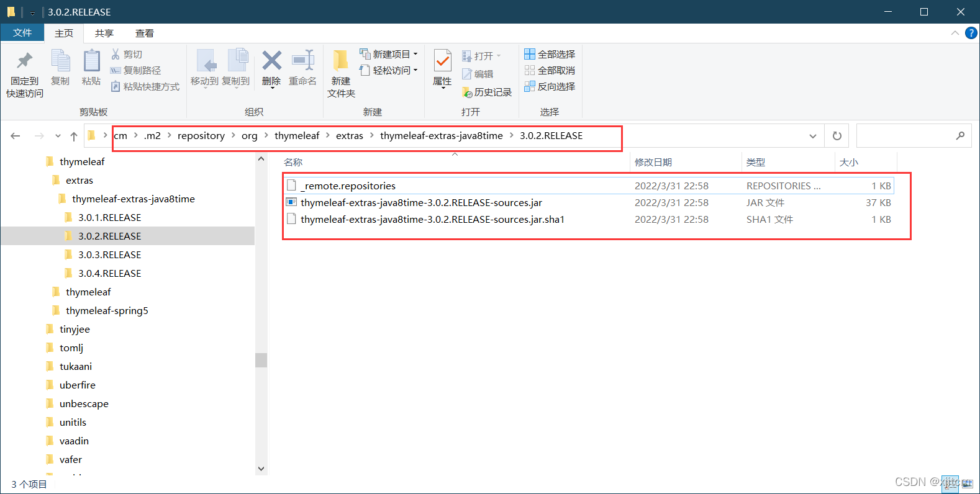The width and height of the screenshot is (980, 494).
Task: Click navigation pane scroll down arrow
Action: coord(261,469)
